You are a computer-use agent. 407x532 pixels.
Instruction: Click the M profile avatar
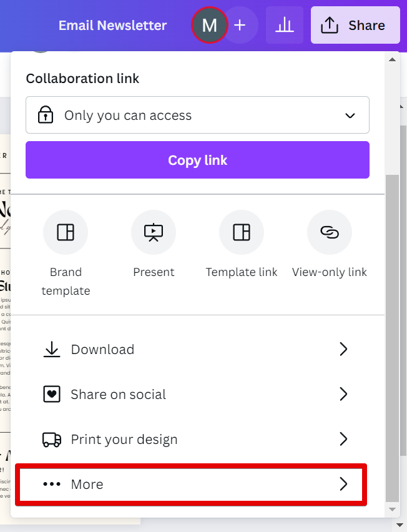point(210,26)
